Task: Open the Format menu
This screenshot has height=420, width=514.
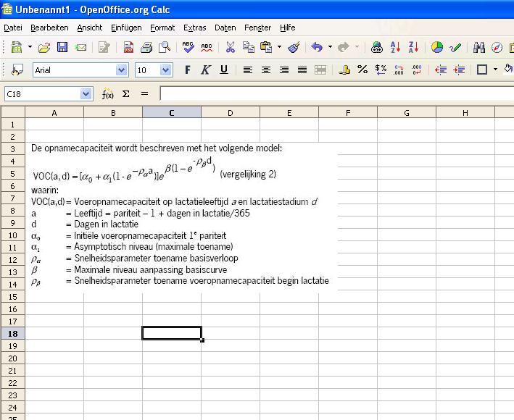Action: click(162, 28)
